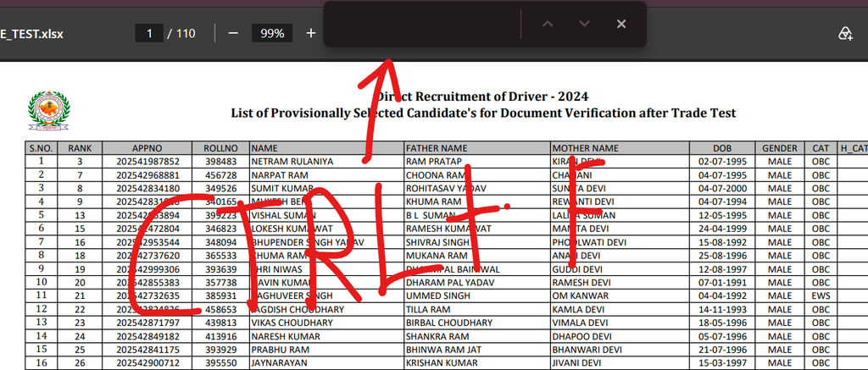Click date of birth 04-07-1994
The height and width of the screenshot is (370, 868).
click(722, 202)
